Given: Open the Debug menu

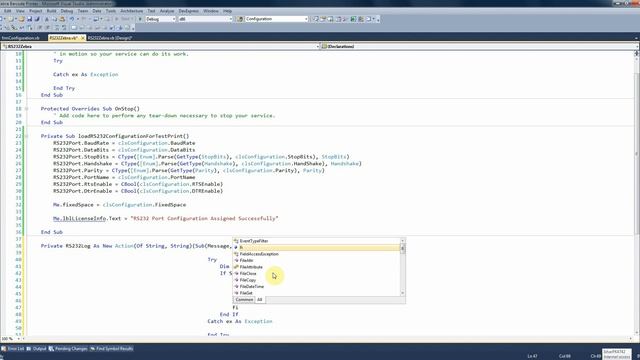Looking at the screenshot, I should [x=67, y=11].
